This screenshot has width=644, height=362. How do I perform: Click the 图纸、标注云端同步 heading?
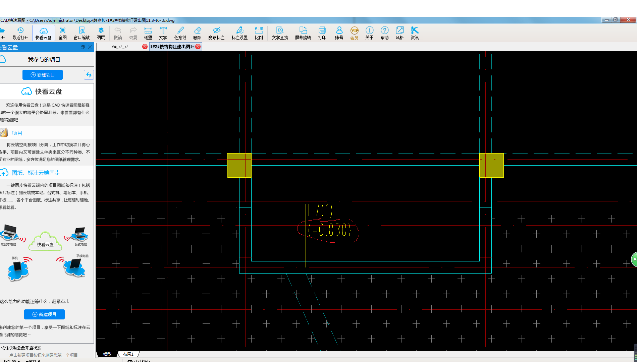pos(36,173)
